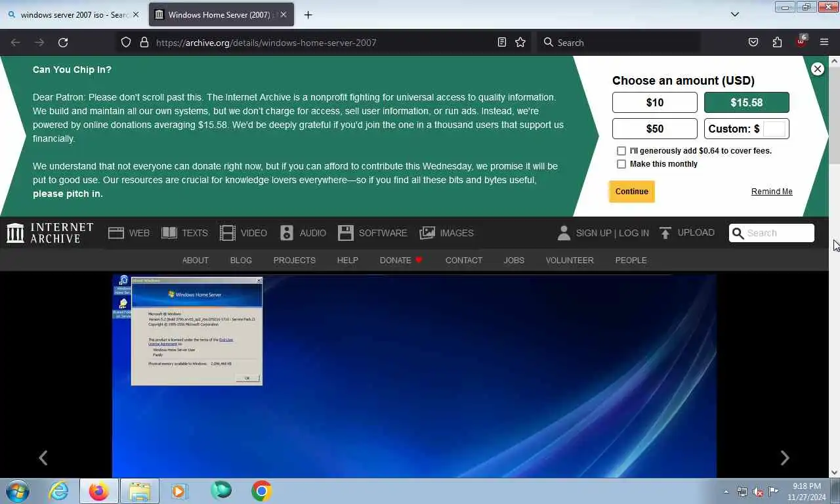Select the $15.58 donation amount
Viewport: 840px width, 504px height.
747,102
